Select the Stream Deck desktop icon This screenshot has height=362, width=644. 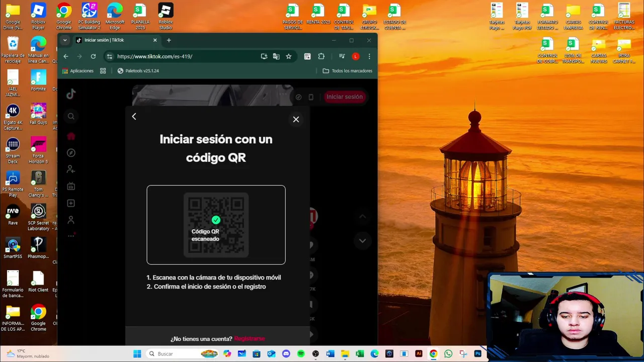[x=13, y=151]
